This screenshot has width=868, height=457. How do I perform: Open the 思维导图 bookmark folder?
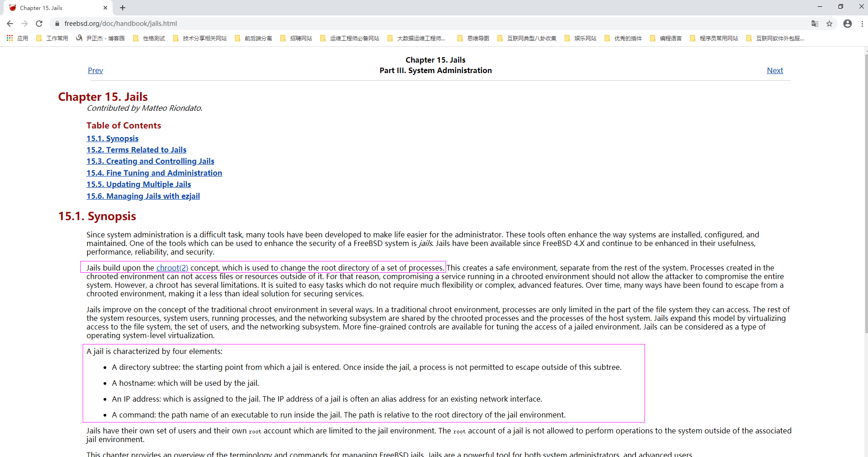point(473,39)
